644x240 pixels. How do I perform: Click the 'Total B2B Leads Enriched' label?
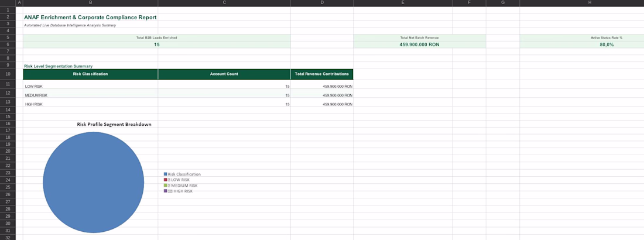click(x=157, y=37)
